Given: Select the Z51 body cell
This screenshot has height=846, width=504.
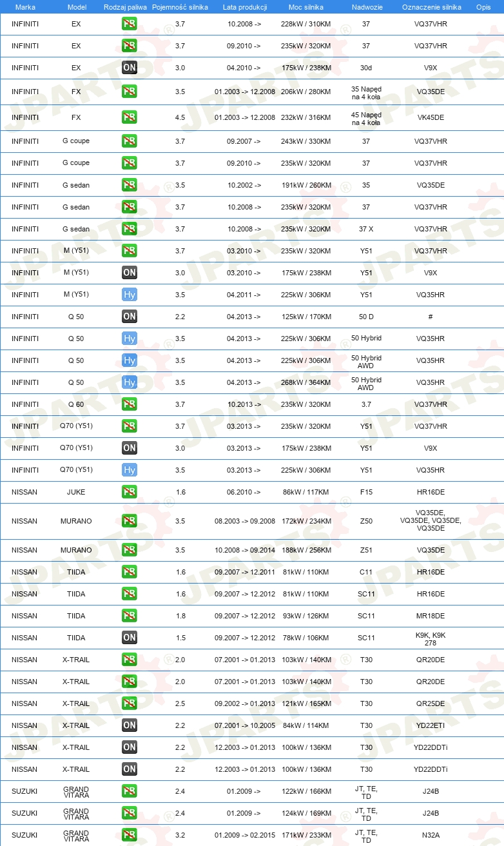Looking at the screenshot, I should pyautogui.click(x=366, y=550).
